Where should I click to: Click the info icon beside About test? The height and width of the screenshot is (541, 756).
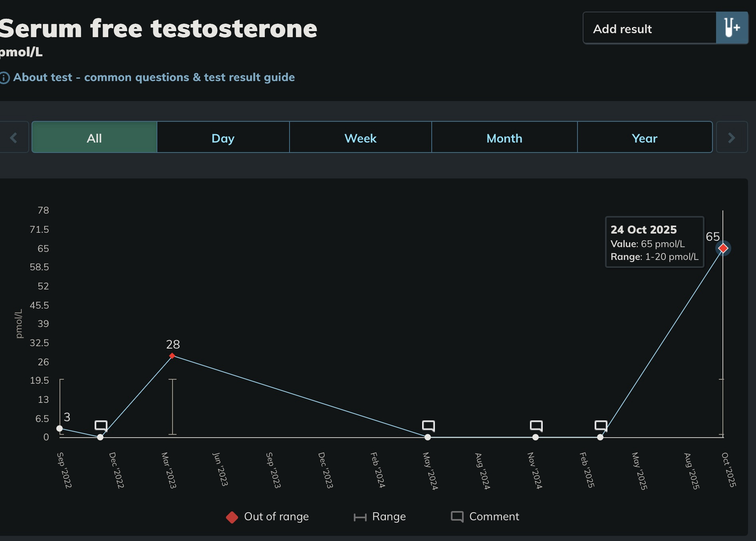(4, 77)
